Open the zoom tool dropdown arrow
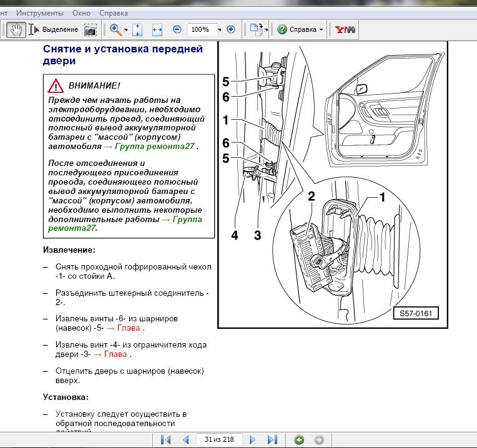The height and width of the screenshot is (448, 477). click(126, 30)
